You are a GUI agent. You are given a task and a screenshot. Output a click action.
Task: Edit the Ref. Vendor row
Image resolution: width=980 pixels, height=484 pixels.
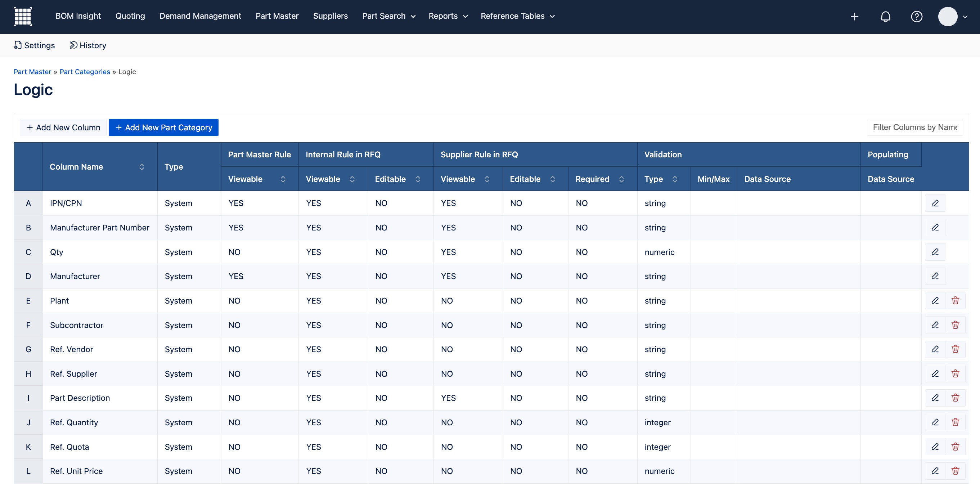(x=935, y=349)
